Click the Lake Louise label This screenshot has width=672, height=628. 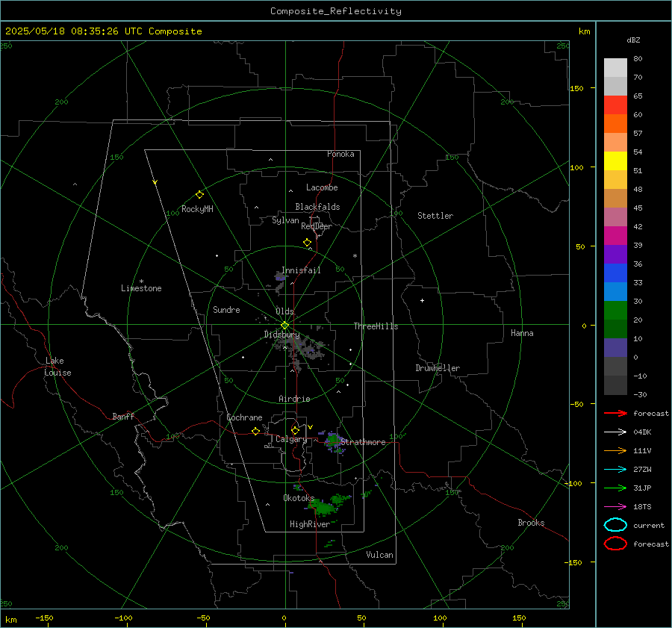point(57,367)
